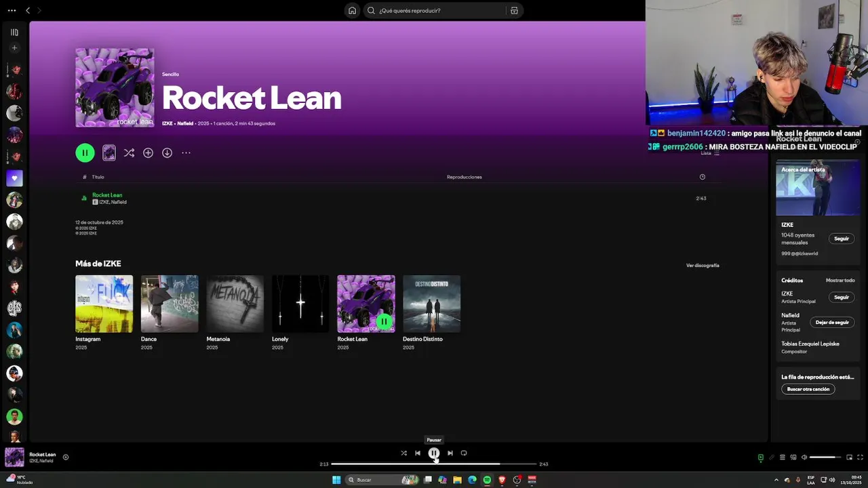Seek within the song progress bar
Viewport: 868px width, 488px height.
pos(434,464)
